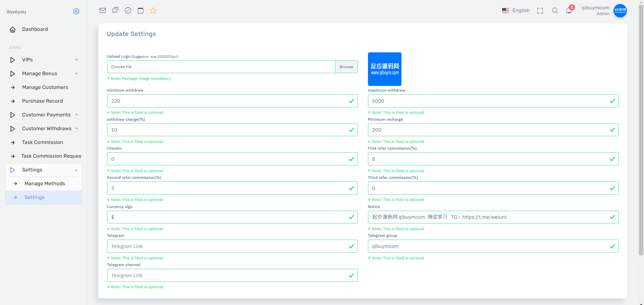This screenshot has width=644, height=305.
Task: Collapse the Settings sidebar section
Action: pyautogui.click(x=44, y=170)
